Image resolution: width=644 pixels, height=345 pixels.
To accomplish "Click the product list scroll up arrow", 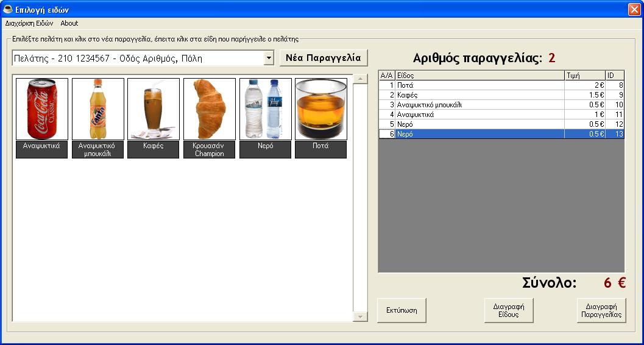I will coord(360,79).
